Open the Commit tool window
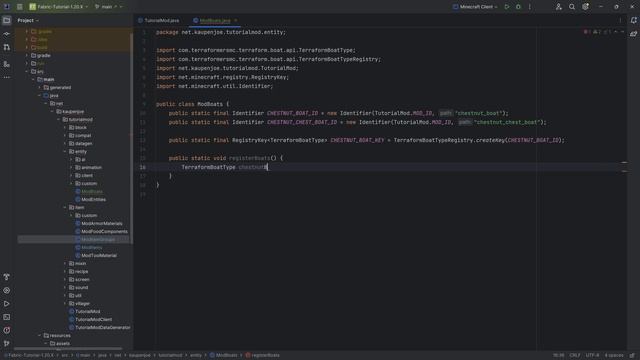Image resolution: width=640 pixels, height=360 pixels. coord(7,34)
